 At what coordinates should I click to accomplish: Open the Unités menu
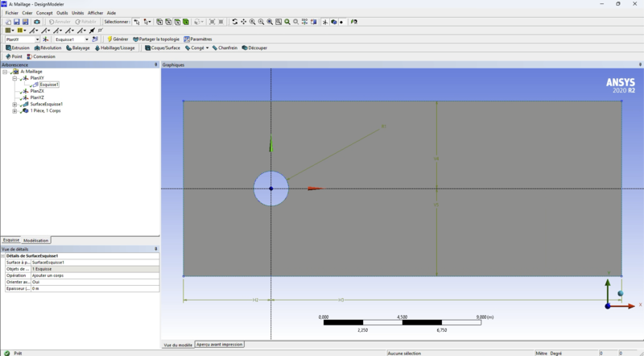[x=77, y=13]
